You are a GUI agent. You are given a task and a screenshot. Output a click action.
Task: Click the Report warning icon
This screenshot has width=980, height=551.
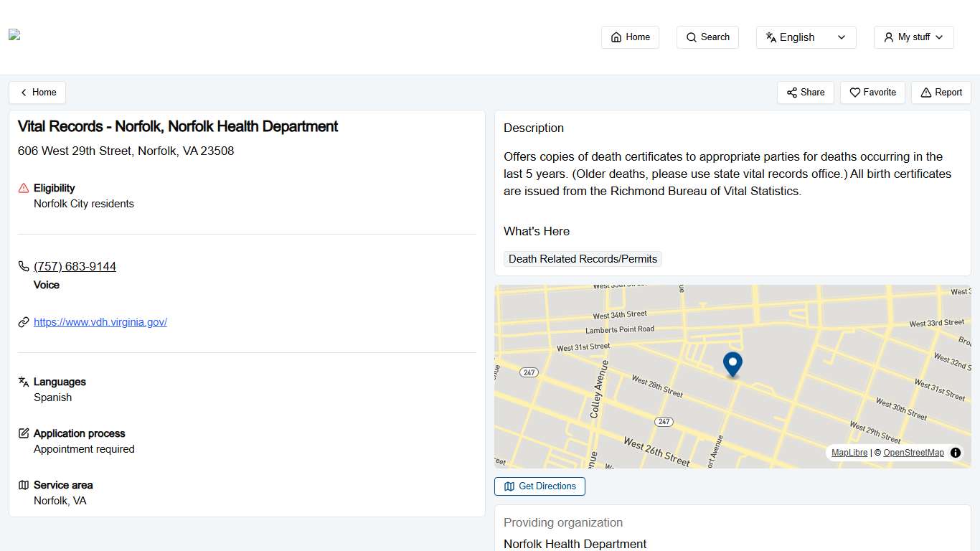click(x=924, y=93)
